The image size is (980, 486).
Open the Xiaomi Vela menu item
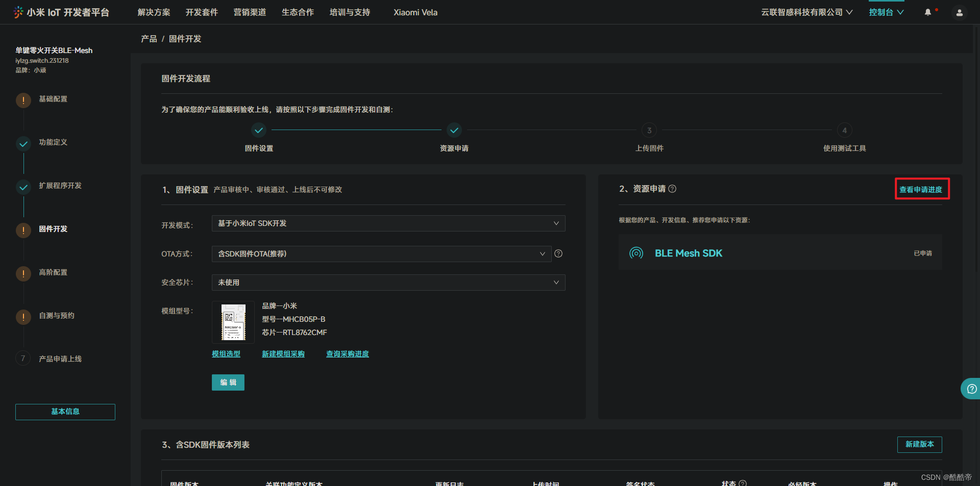coord(415,12)
